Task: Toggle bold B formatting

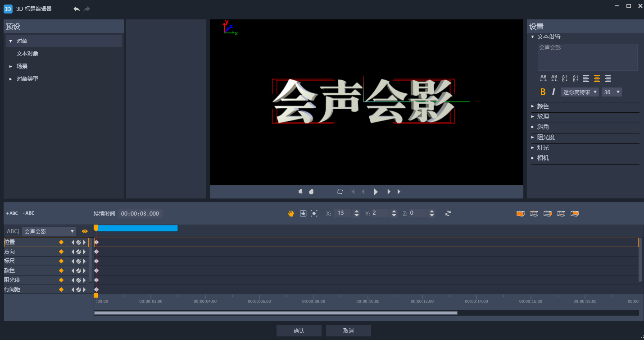Action: click(x=543, y=92)
